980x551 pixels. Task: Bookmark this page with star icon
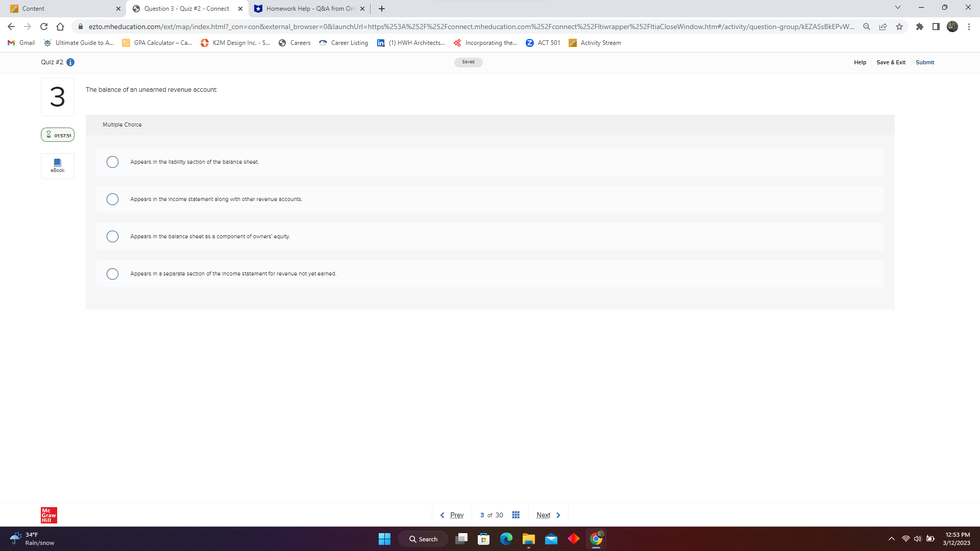(x=899, y=27)
